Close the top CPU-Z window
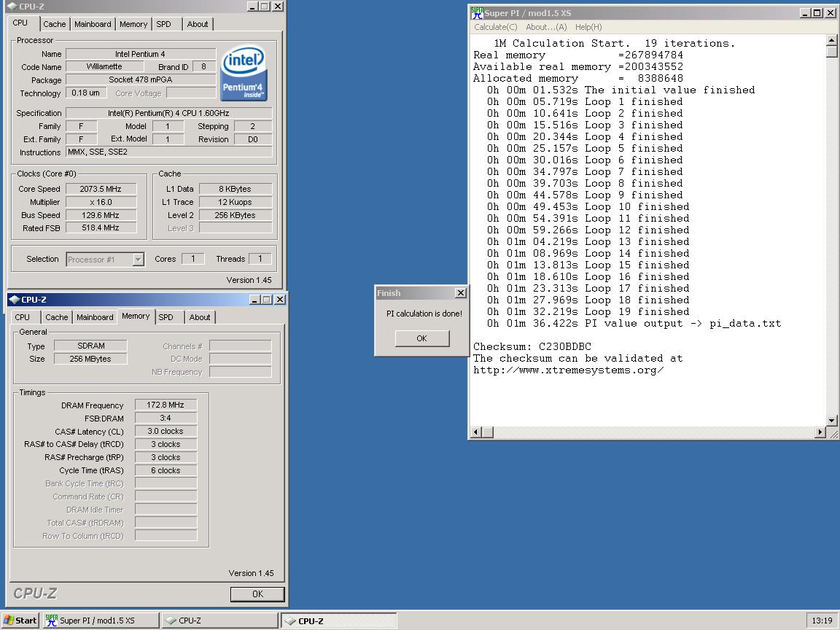 click(278, 7)
